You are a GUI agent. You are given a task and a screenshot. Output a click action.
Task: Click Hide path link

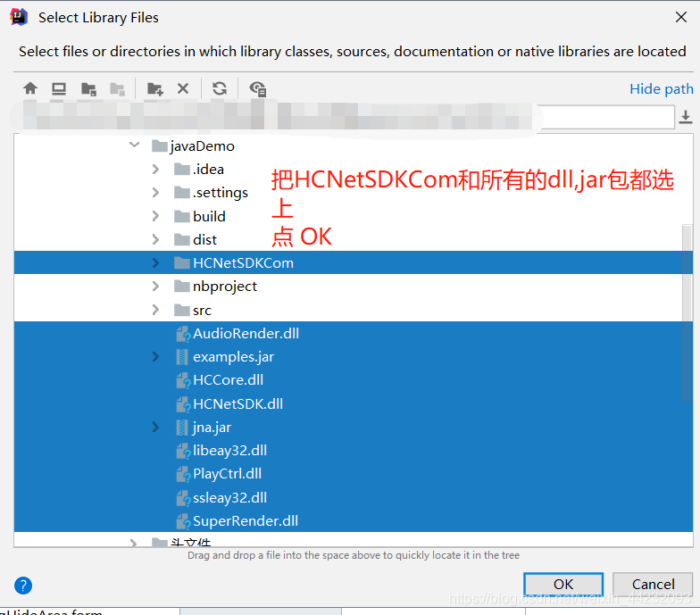tap(661, 89)
